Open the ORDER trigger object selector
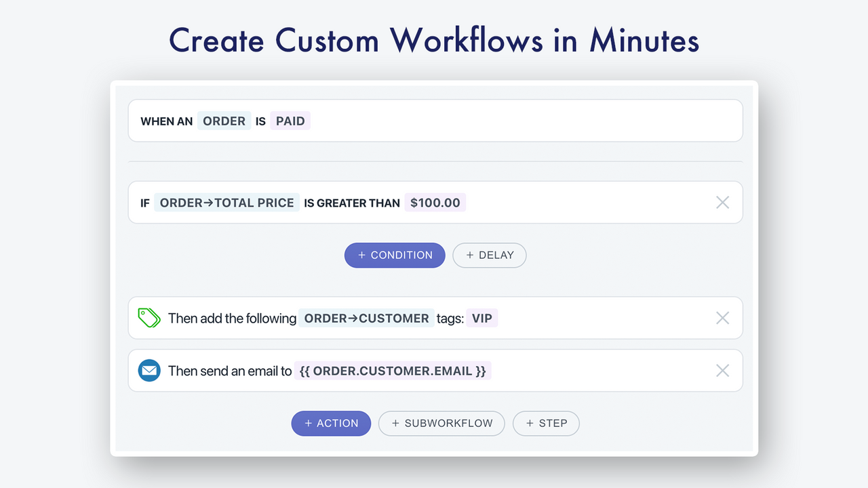This screenshot has width=868, height=488. coord(224,121)
